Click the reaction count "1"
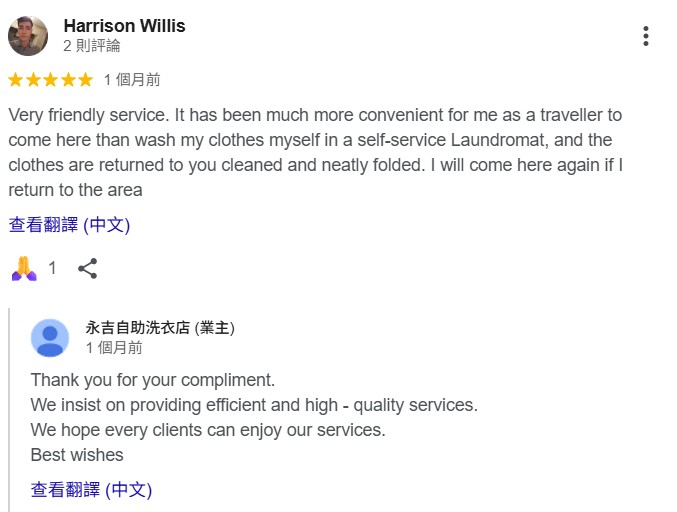The image size is (677, 512). tap(53, 268)
